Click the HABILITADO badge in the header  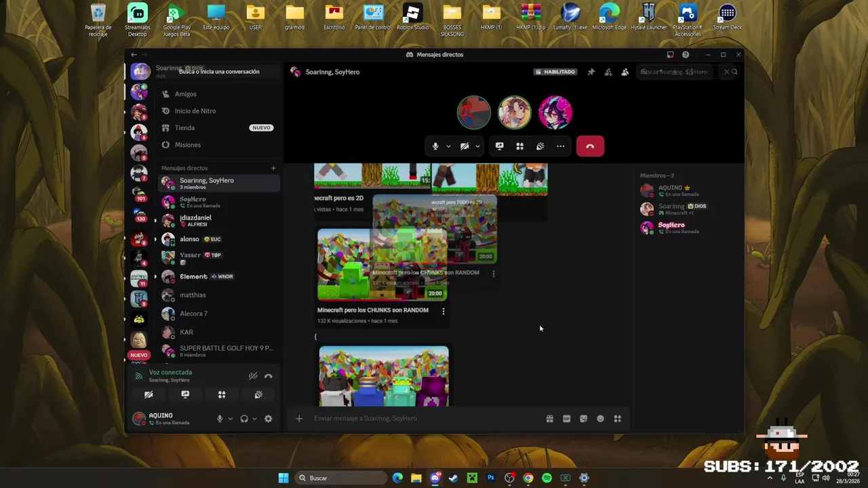tap(555, 72)
